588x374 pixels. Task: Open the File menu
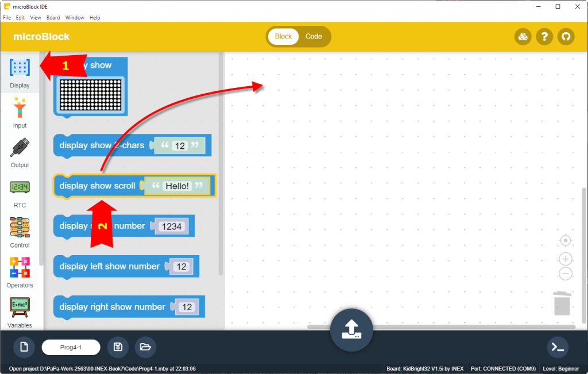[x=7, y=18]
